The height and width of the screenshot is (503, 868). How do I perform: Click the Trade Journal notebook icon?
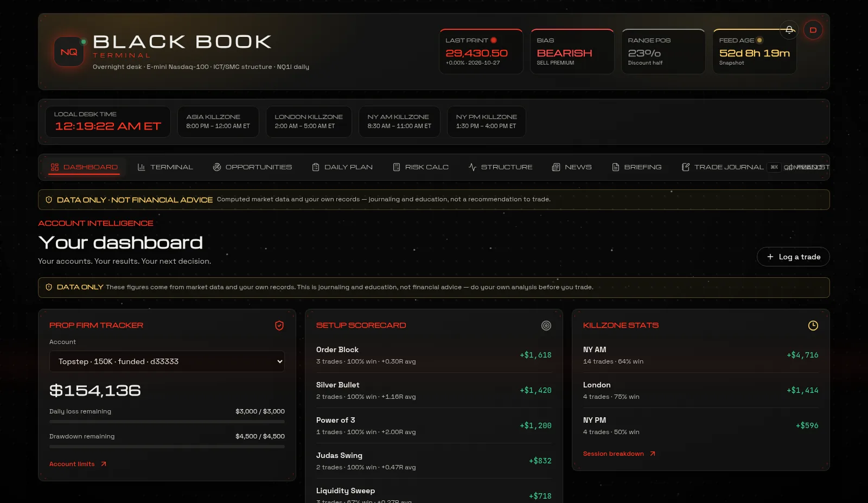pyautogui.click(x=686, y=167)
